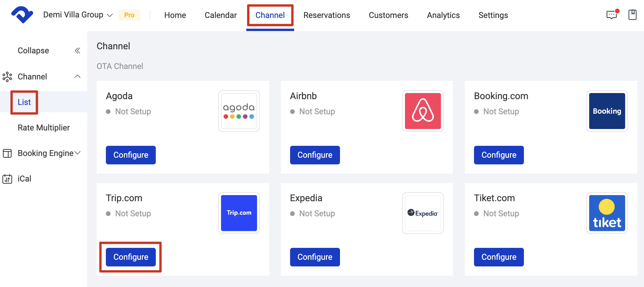This screenshot has height=287, width=644.
Task: Open the chat messages icon
Action: tap(612, 15)
